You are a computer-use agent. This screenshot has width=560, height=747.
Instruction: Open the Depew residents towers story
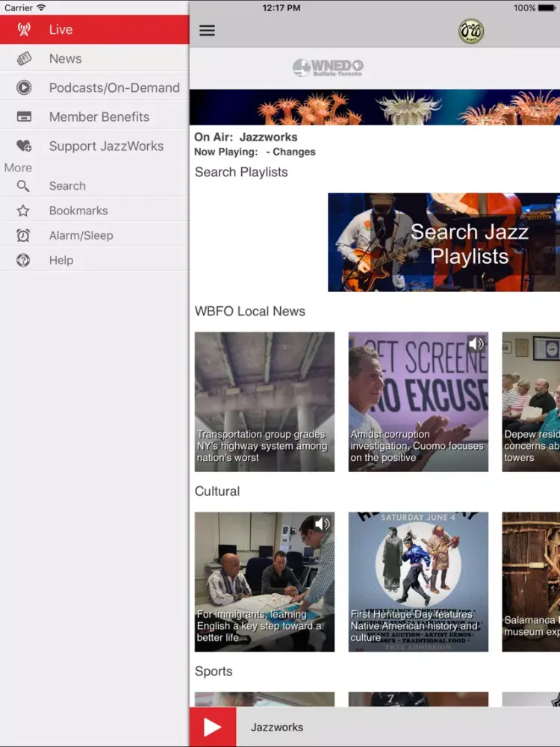point(531,402)
